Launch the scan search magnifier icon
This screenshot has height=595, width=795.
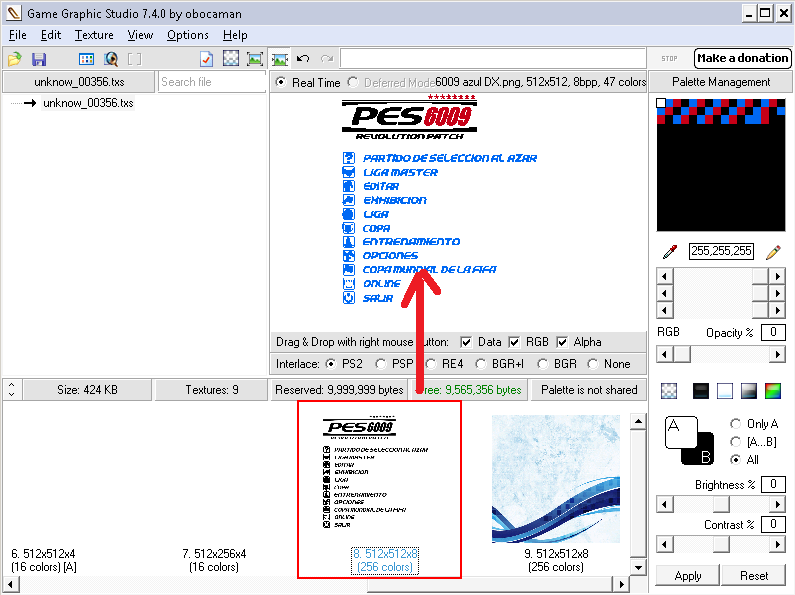pos(111,59)
